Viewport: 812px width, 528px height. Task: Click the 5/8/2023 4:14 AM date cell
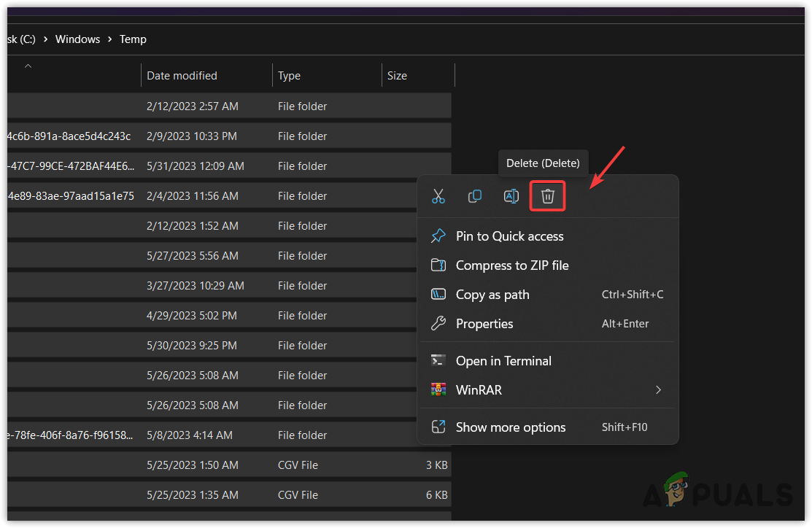coord(190,435)
